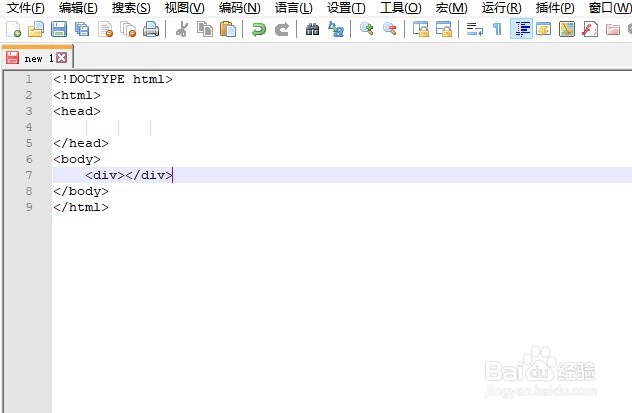The width and height of the screenshot is (632, 413).
Task: Paste from clipboard with the Paste icon
Action: pyautogui.click(x=228, y=29)
